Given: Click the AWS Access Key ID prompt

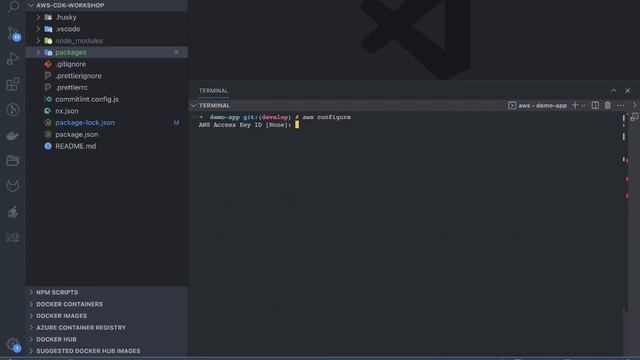Looking at the screenshot, I should pyautogui.click(x=244, y=125).
